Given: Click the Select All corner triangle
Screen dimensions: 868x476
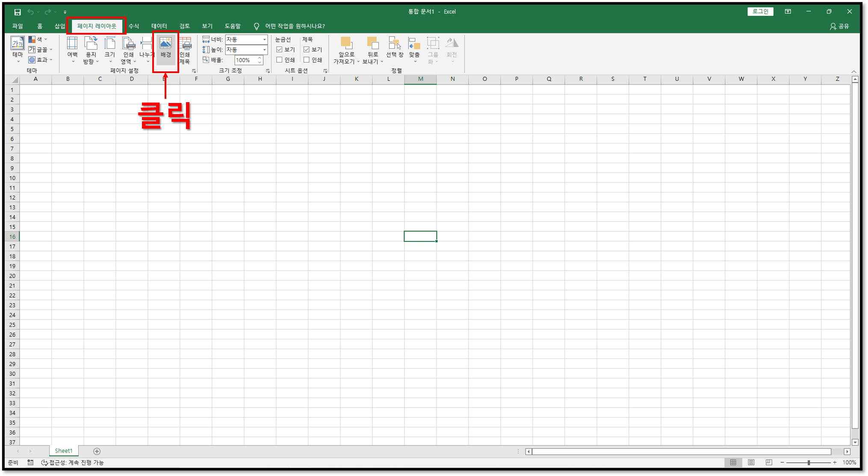Looking at the screenshot, I should [x=14, y=79].
